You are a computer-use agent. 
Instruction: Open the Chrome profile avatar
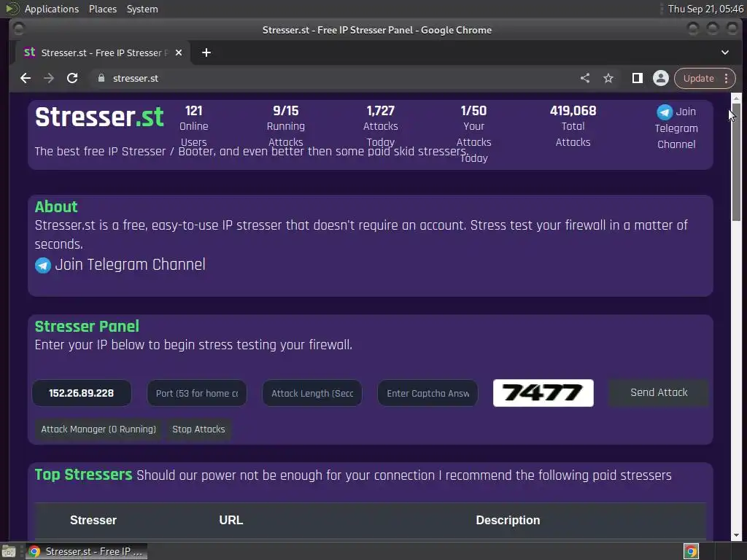(x=661, y=78)
